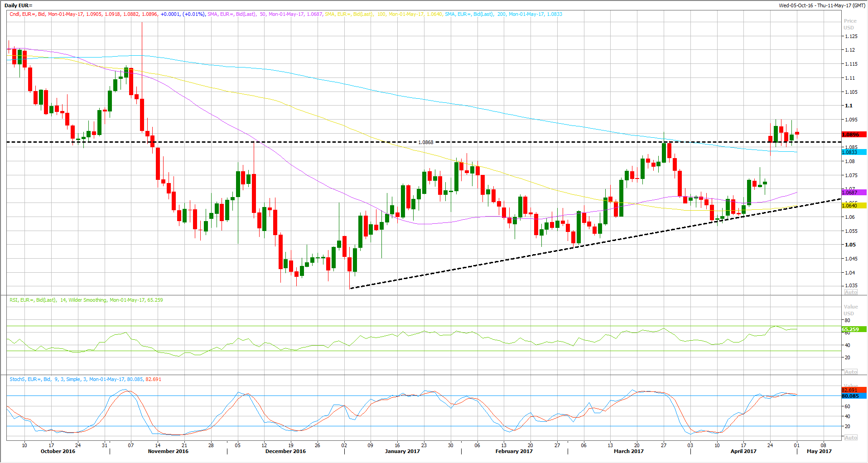Click the yellow 1.0640 SMA 100 value tag
Viewport: 868px width, 463px height.
click(x=854, y=206)
